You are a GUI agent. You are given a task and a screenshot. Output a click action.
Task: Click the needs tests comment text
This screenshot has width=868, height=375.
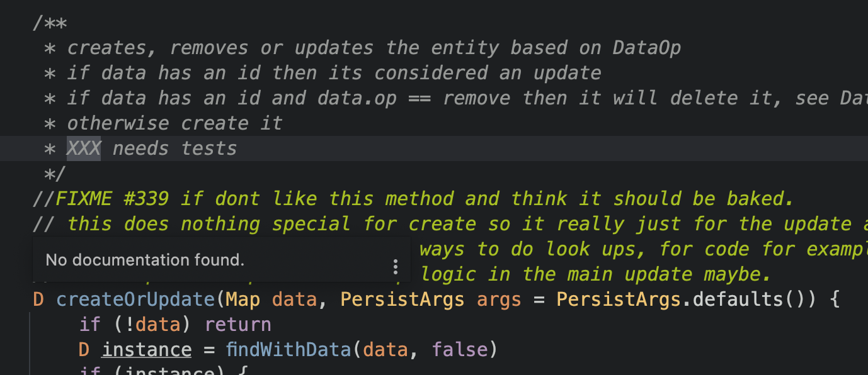click(x=174, y=148)
